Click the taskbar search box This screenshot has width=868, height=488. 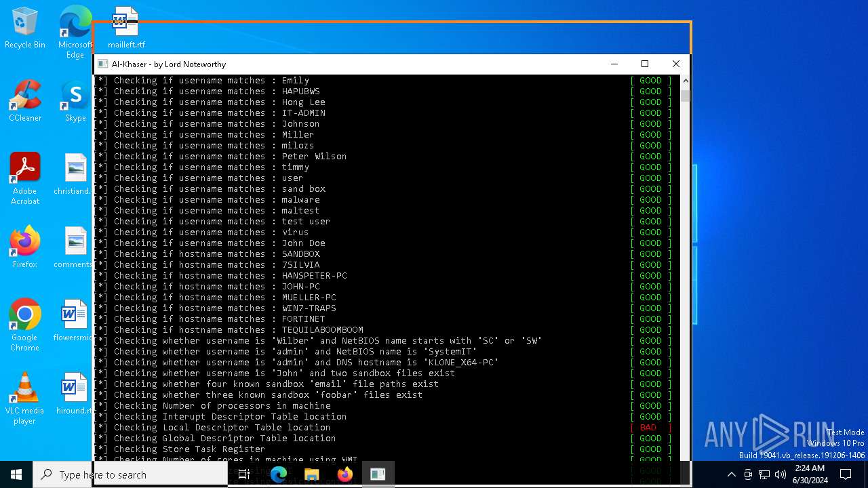point(130,474)
